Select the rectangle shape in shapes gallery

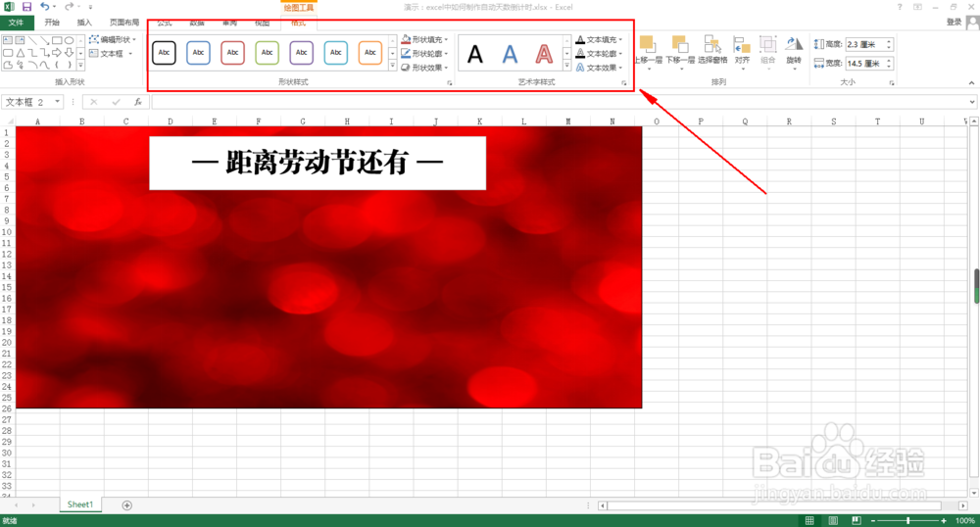[57, 40]
